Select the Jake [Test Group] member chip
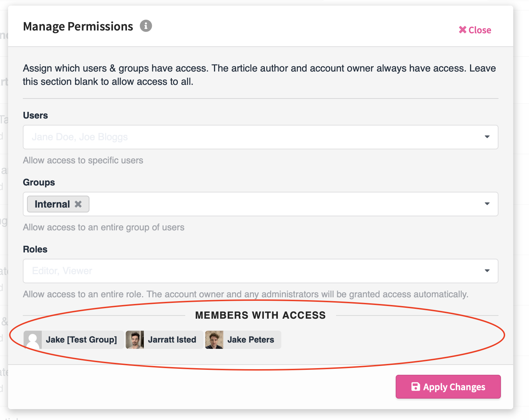The height and width of the screenshot is (420, 529). 74,340
